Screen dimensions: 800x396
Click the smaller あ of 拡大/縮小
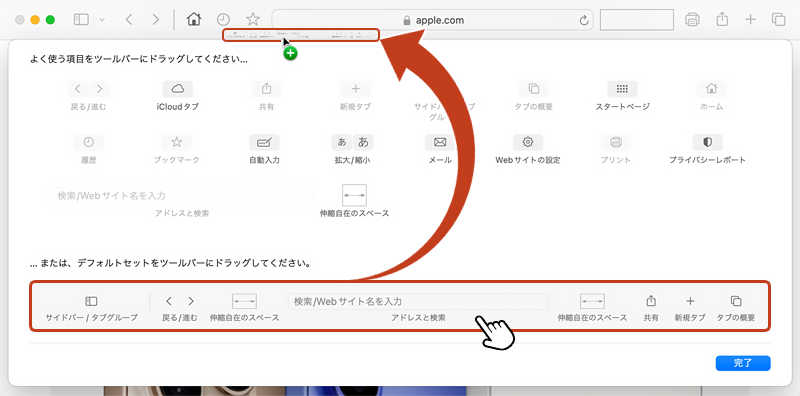(x=342, y=142)
